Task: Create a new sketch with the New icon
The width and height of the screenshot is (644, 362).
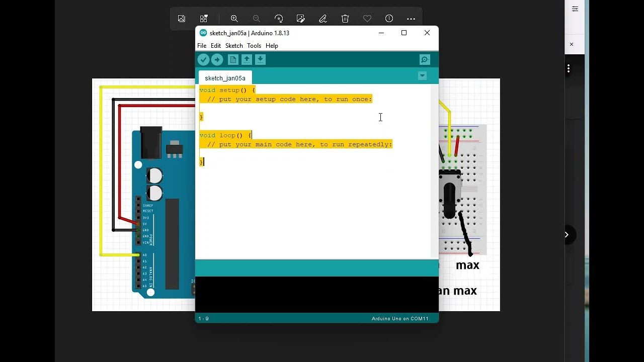Action: point(233,60)
